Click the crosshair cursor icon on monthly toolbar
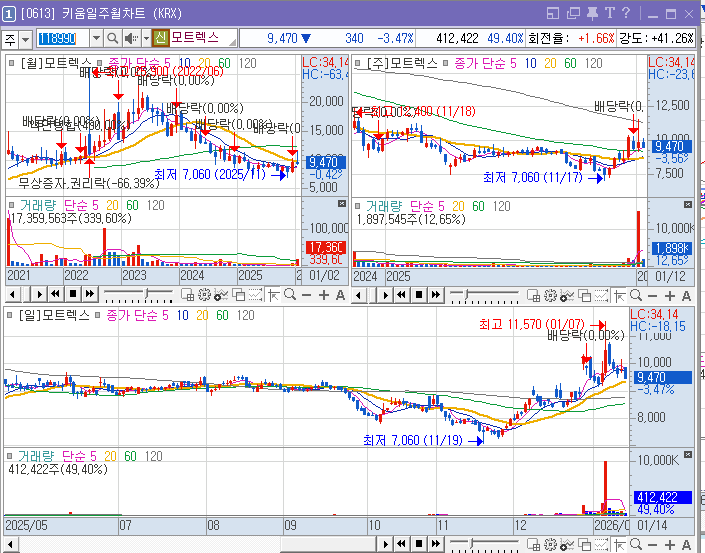705x553 pixels. pyautogui.click(x=274, y=295)
